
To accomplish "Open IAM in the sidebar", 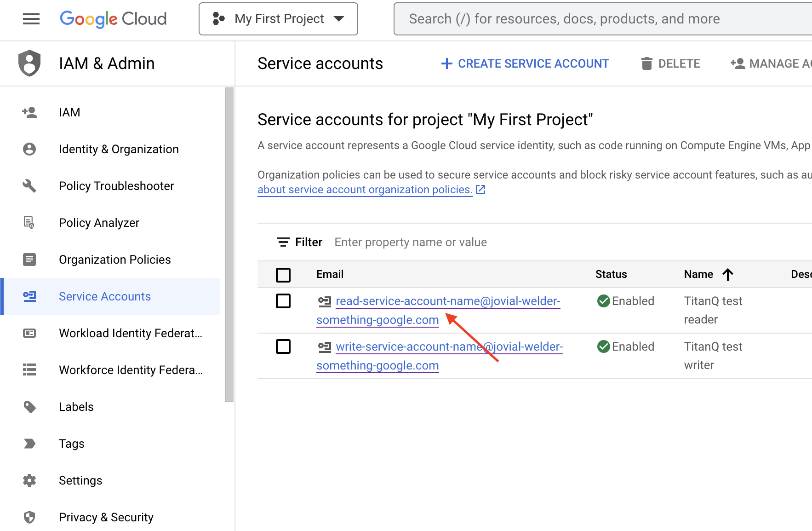I will 69,112.
